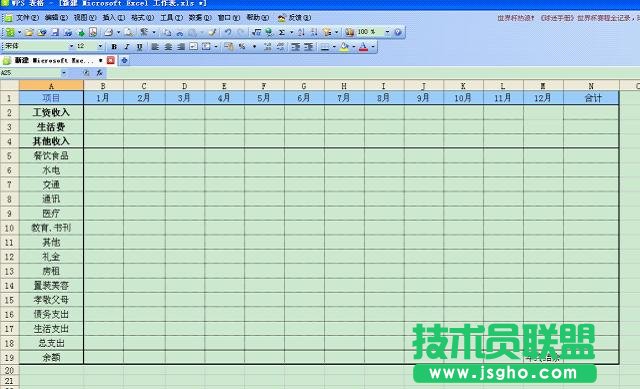Click the Merge Cells icon

(207, 47)
